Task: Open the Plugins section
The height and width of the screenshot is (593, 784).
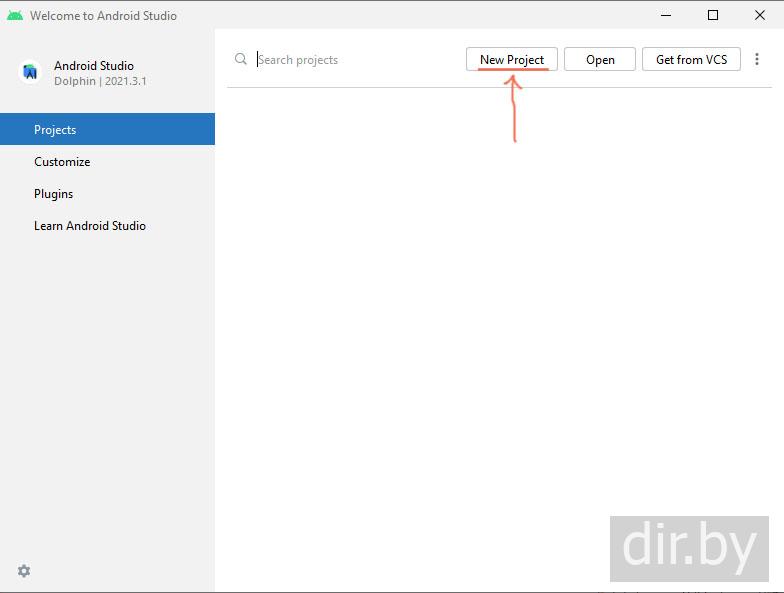Action: coord(54,194)
